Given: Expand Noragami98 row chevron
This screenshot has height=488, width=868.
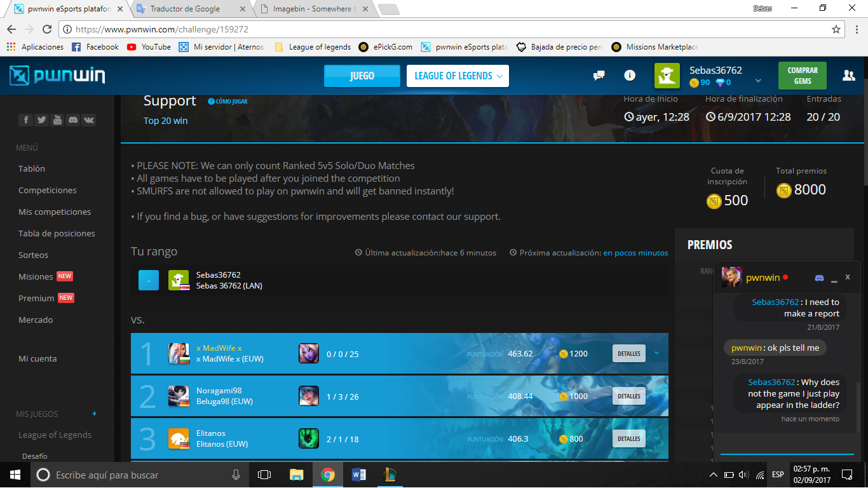Looking at the screenshot, I should point(656,396).
